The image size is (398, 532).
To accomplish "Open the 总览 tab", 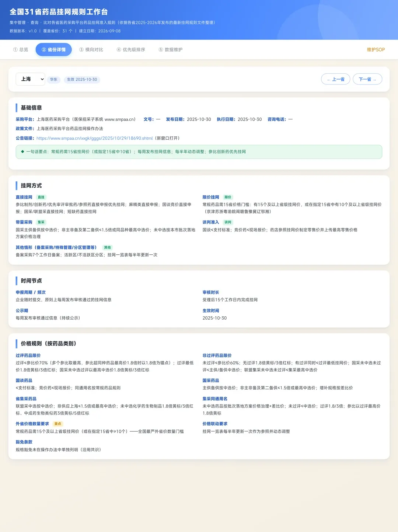I will (21, 50).
